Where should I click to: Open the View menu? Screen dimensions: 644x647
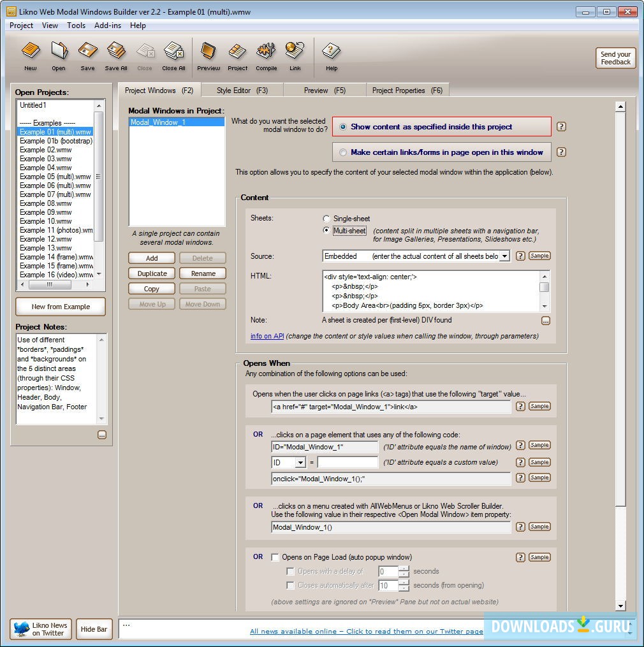coord(50,25)
